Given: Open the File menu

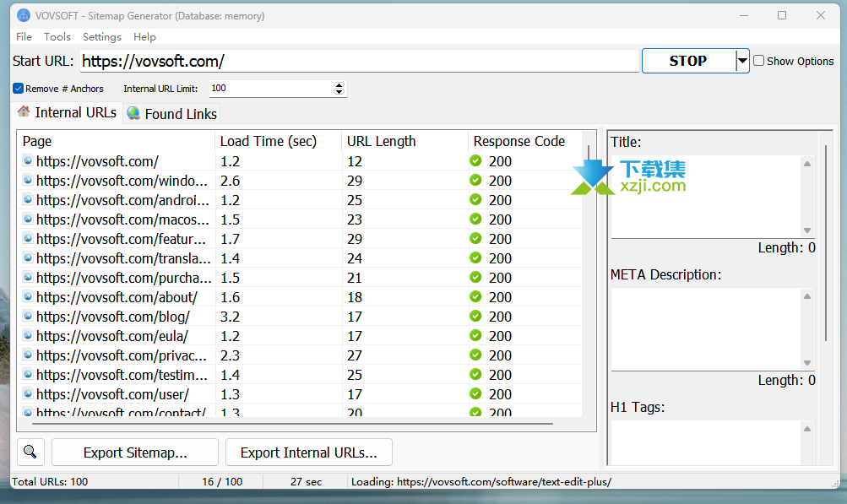Looking at the screenshot, I should 24,37.
